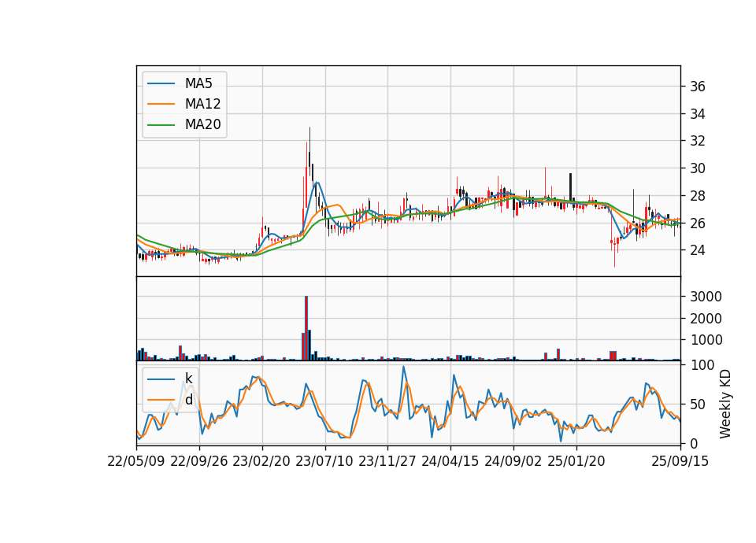Image resolution: width=756 pixels, height=543 pixels.
Task: Click the 23/11/27 date tick label
Action: pyautogui.click(x=387, y=461)
